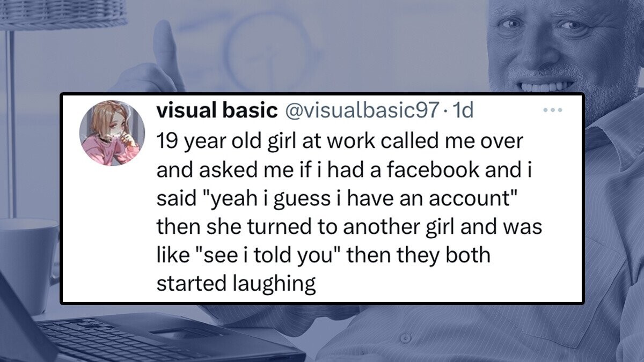Click the wicker lamp shade
The height and width of the screenshot is (362, 644).
(x=63, y=13)
